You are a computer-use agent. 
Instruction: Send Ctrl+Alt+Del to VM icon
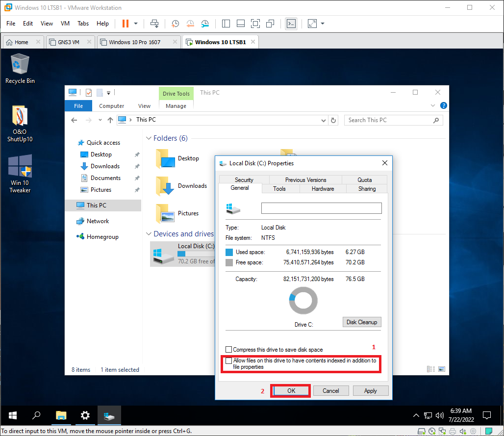tap(154, 24)
